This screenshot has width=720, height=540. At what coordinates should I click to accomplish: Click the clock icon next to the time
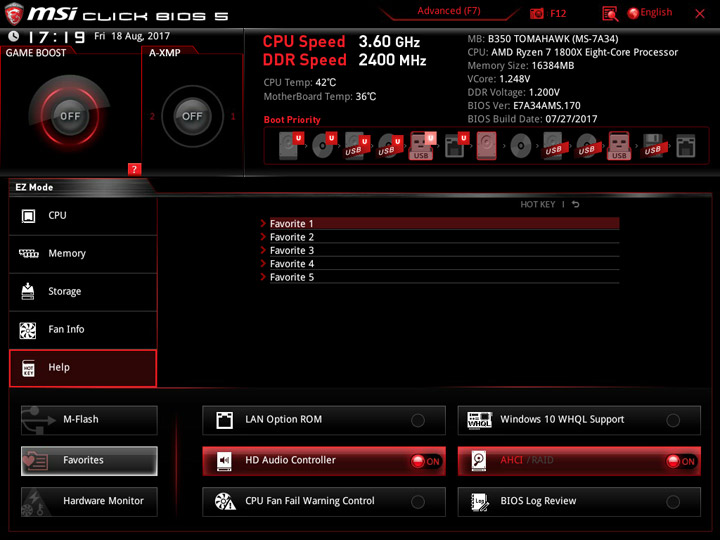14,36
